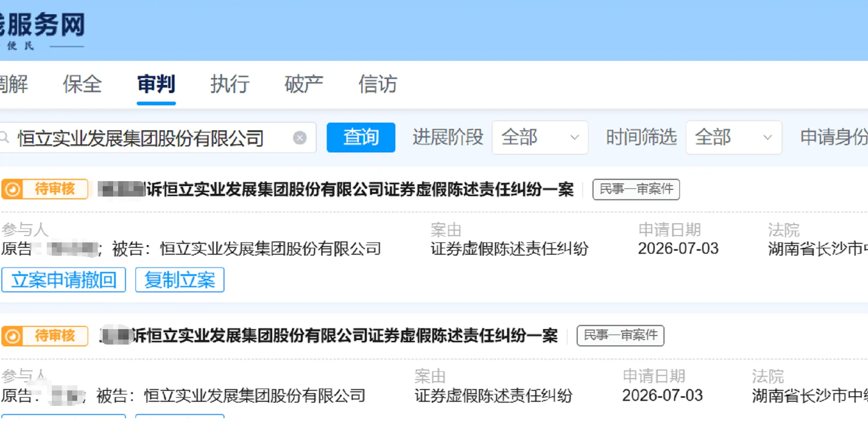Click the 民事一审案件 tag of second case
The image size is (868, 424).
click(x=620, y=335)
